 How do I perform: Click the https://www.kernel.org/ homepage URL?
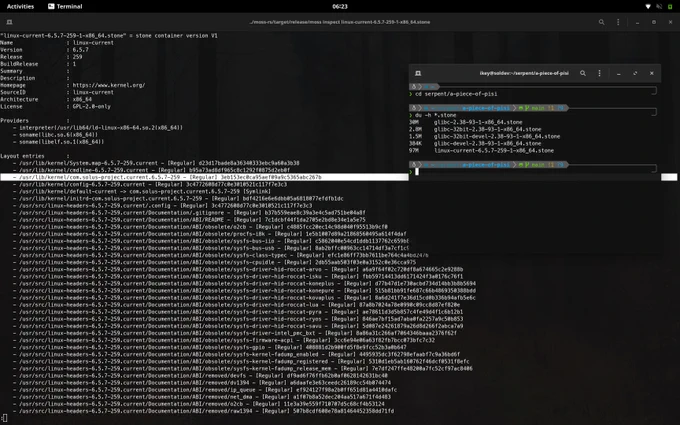109,85
